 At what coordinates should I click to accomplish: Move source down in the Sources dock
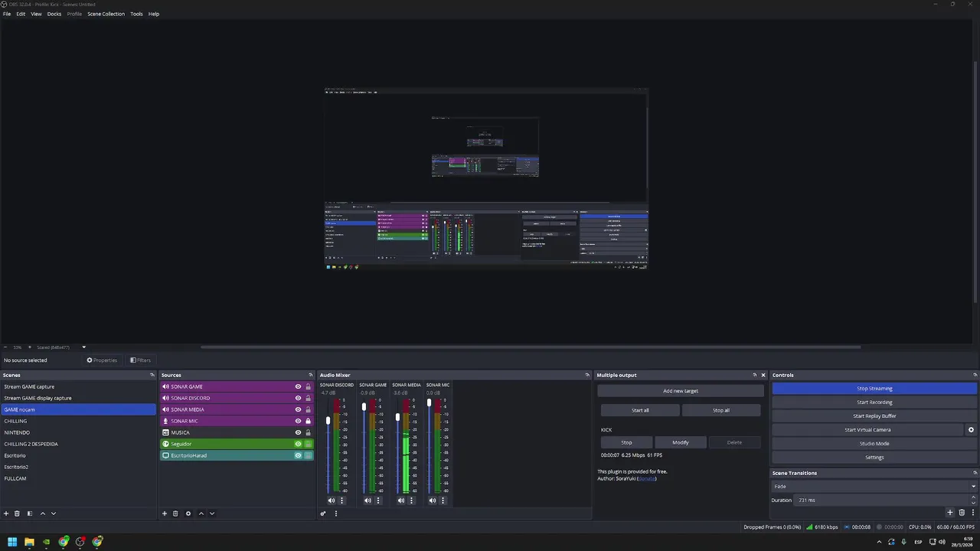point(212,514)
